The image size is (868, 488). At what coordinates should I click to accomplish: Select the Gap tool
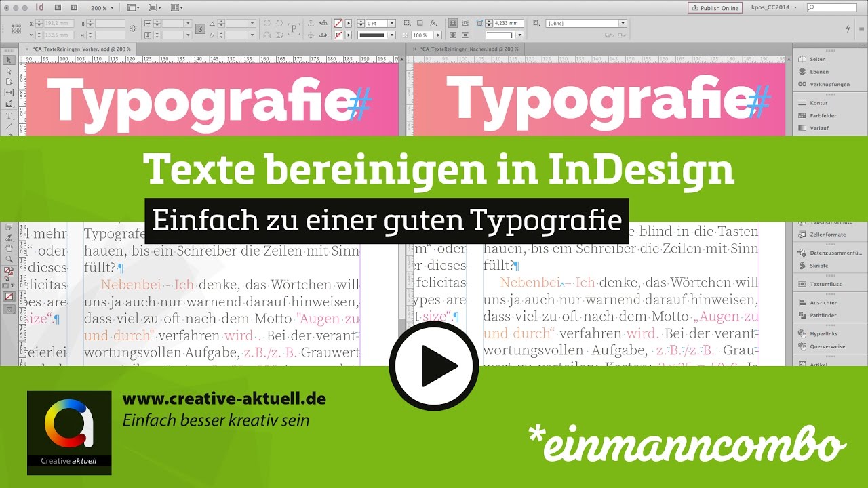coord(9,92)
